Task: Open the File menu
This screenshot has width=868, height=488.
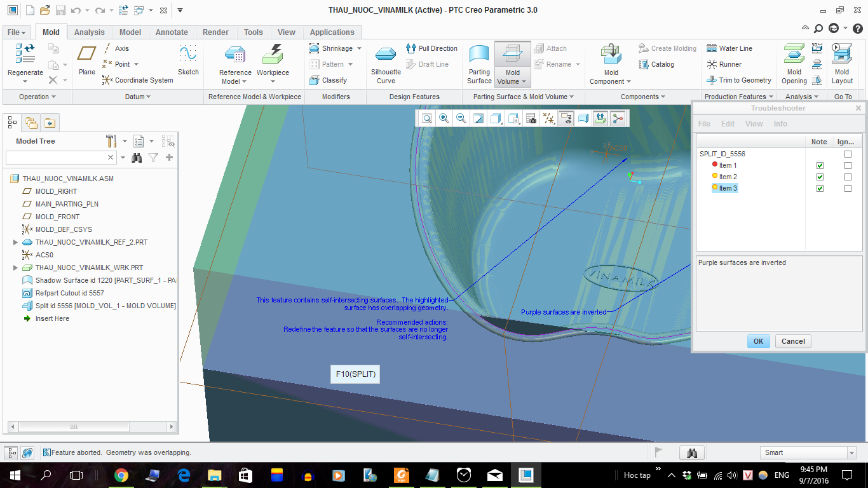Action: click(17, 32)
